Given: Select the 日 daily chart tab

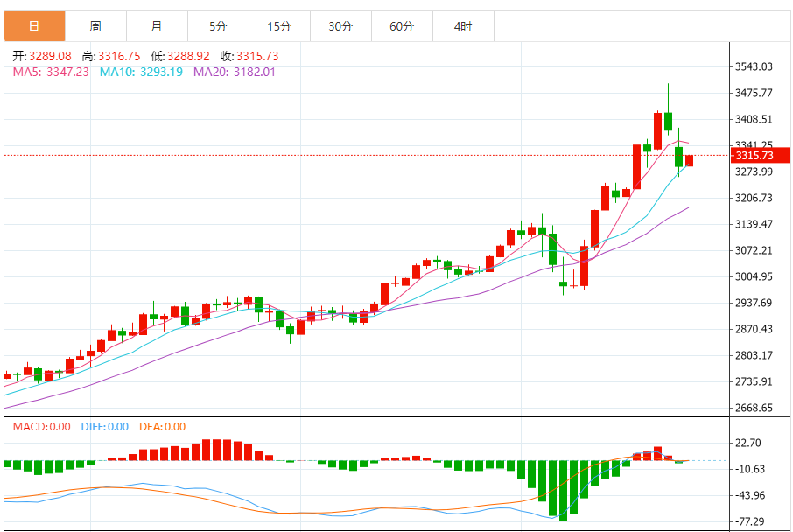Looking at the screenshot, I should [34, 25].
